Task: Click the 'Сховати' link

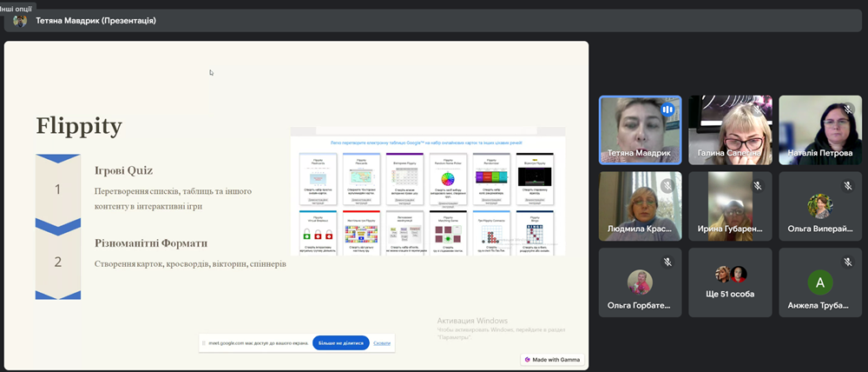Action: tap(382, 343)
